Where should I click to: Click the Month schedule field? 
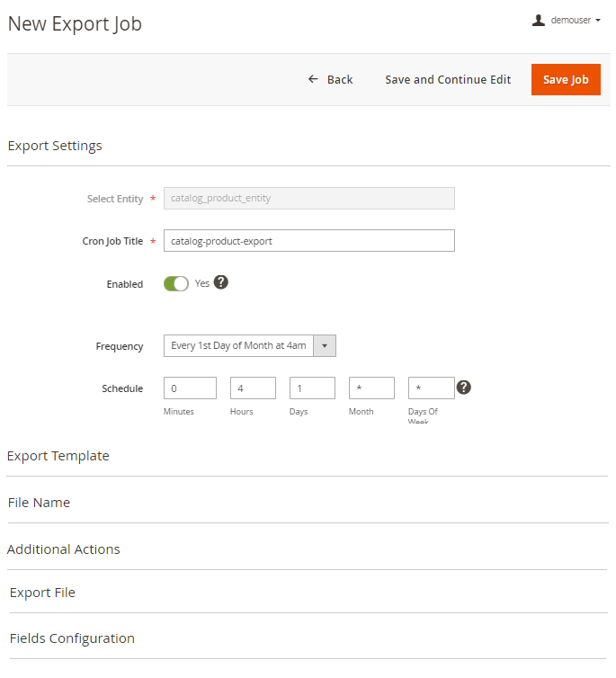click(371, 388)
